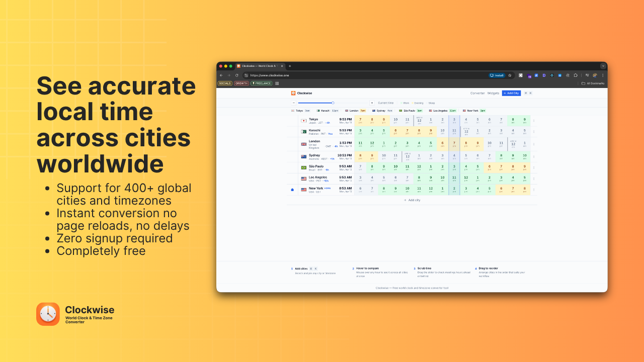Viewport: 644px width, 362px height.
Task: Open the tab search dropdown arrow in title bar
Action: [603, 66]
